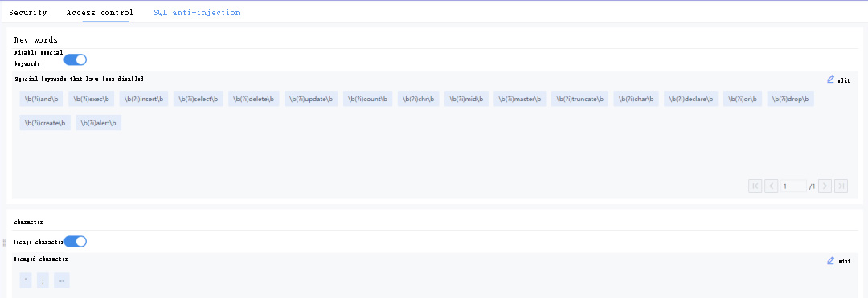Edit the escaped characters list

[838, 261]
